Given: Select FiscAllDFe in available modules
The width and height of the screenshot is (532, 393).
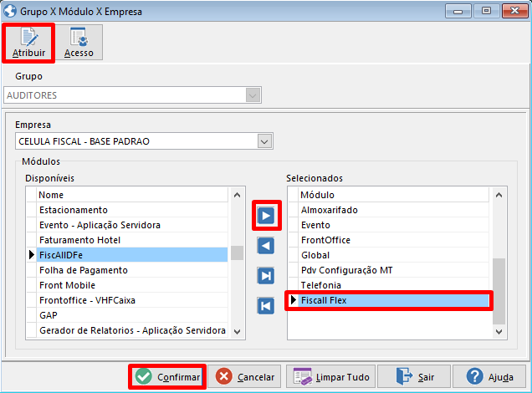Looking at the screenshot, I should (132, 255).
